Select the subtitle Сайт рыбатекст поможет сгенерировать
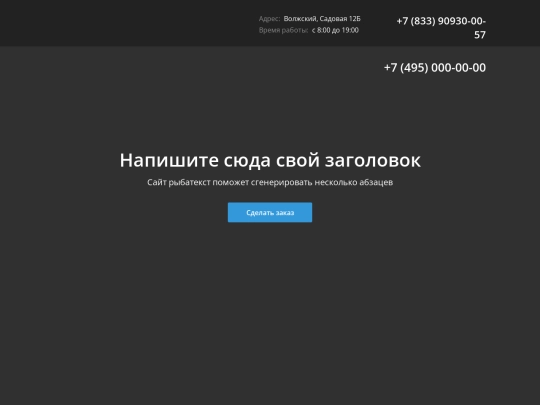 (x=230, y=182)
